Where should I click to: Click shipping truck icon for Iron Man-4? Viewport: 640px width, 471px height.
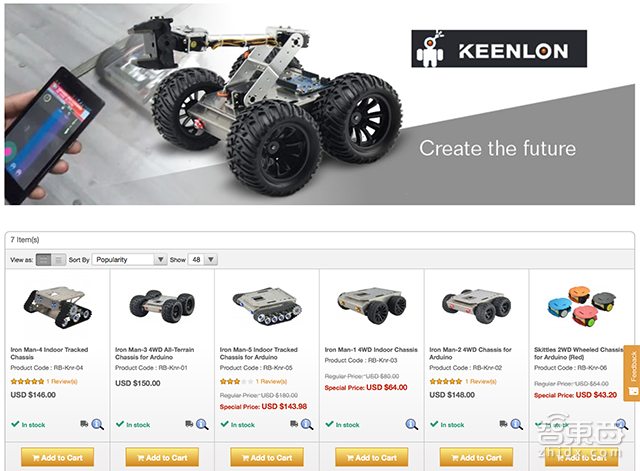(x=84, y=424)
